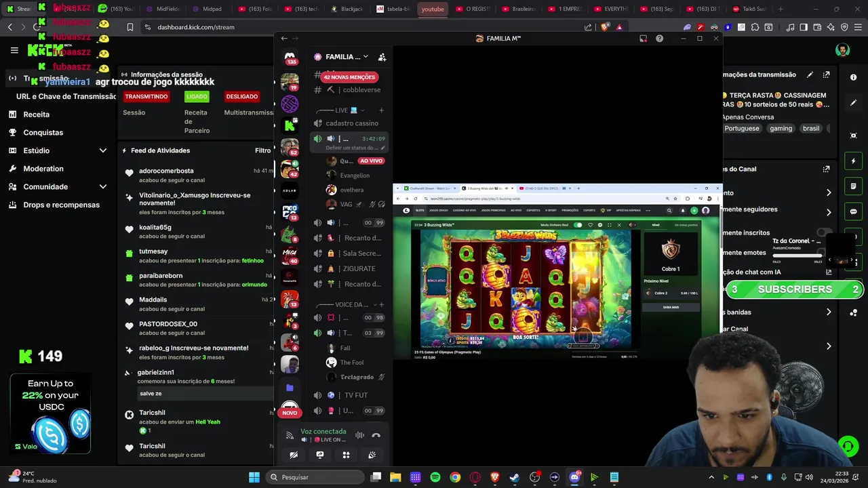Open Kick hamburger menu

(x=14, y=50)
